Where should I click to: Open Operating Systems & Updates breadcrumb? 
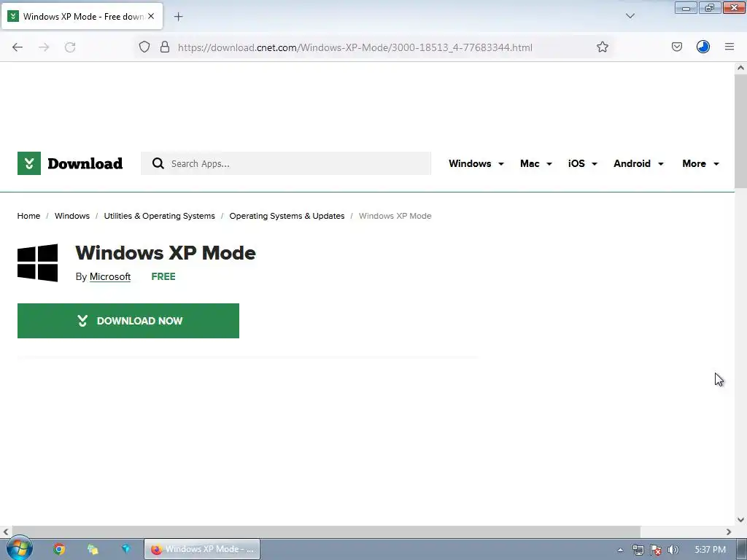coord(287,216)
